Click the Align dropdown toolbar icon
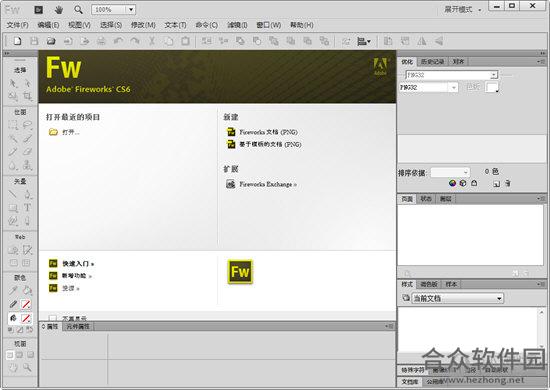 [364, 41]
